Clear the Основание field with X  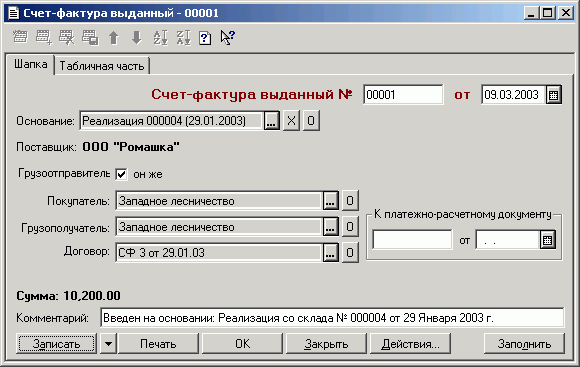(291, 121)
